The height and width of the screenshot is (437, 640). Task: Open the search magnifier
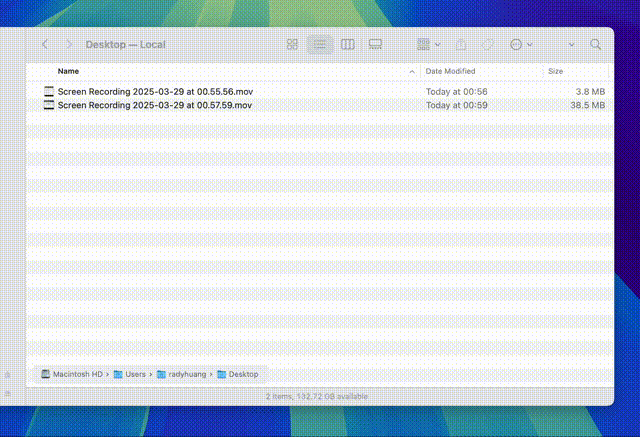click(596, 44)
